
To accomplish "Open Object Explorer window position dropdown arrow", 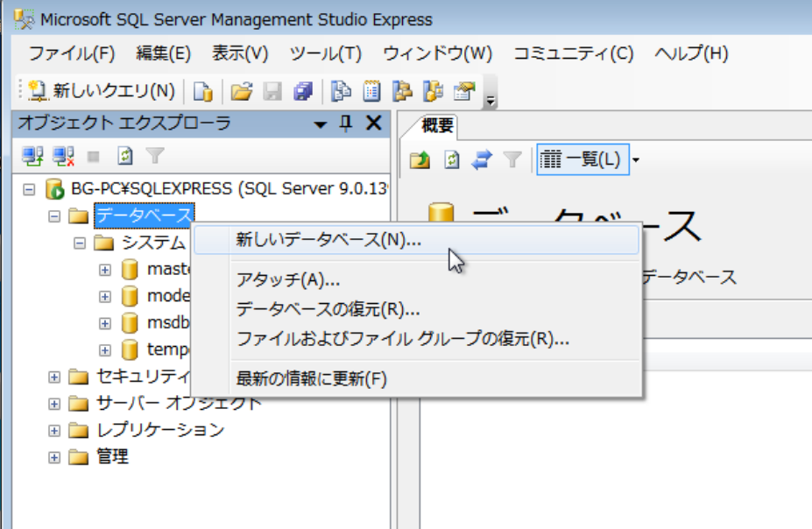I will point(320,124).
